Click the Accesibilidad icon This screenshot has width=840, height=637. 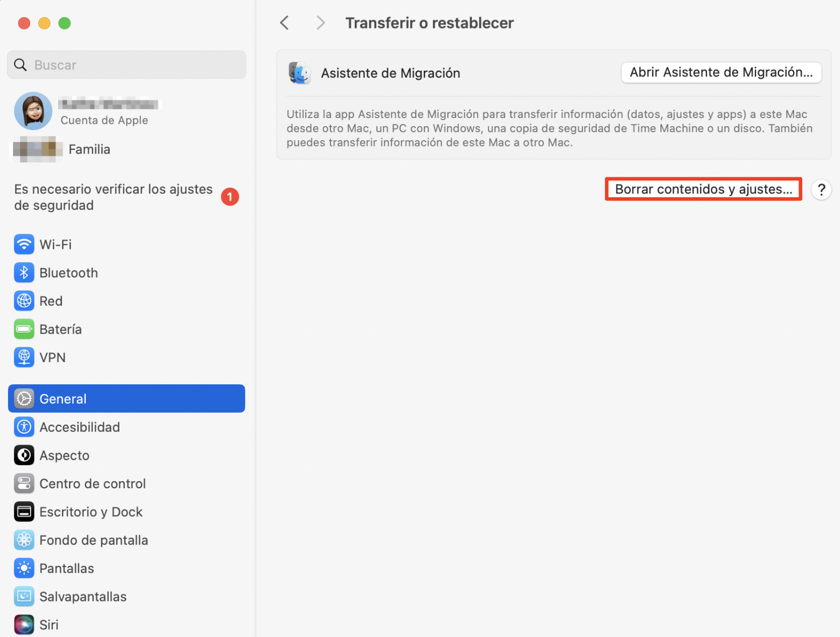[24, 427]
